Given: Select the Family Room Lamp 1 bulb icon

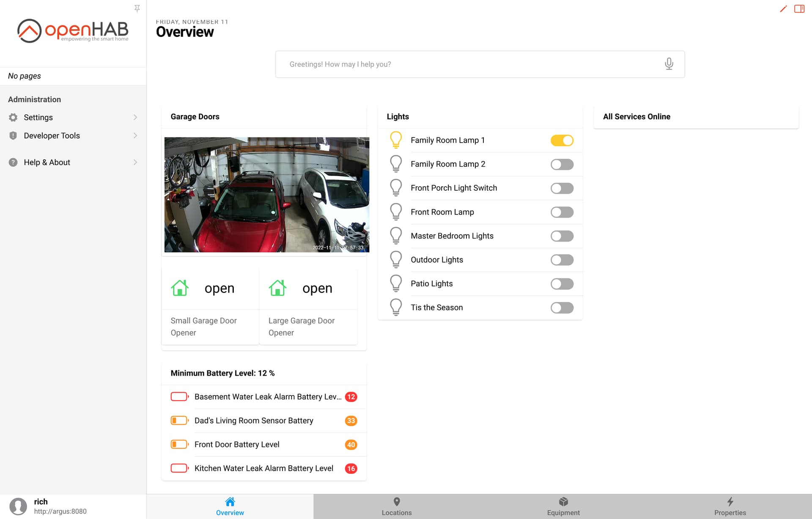Looking at the screenshot, I should pos(396,140).
